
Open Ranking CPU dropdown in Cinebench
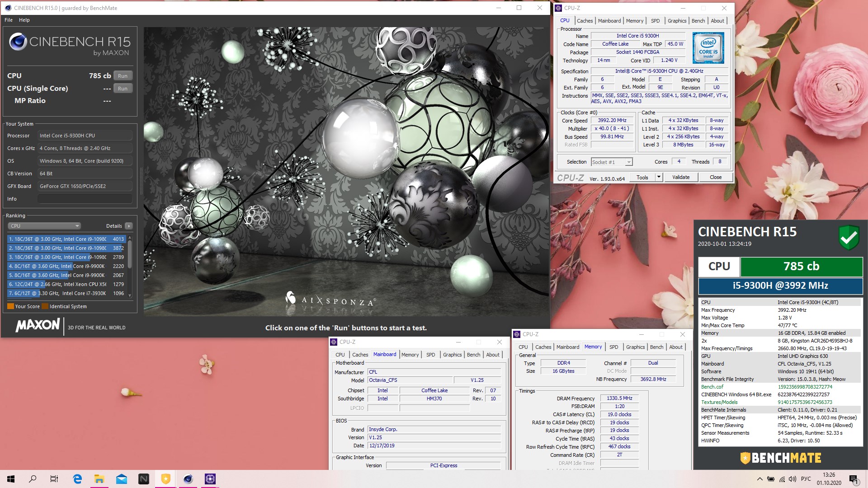[44, 226]
